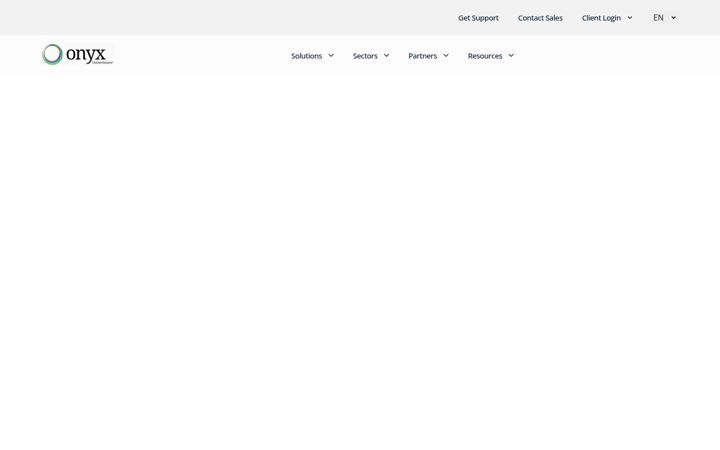Expand the EN language chevron
The height and width of the screenshot is (450, 720).
click(673, 18)
